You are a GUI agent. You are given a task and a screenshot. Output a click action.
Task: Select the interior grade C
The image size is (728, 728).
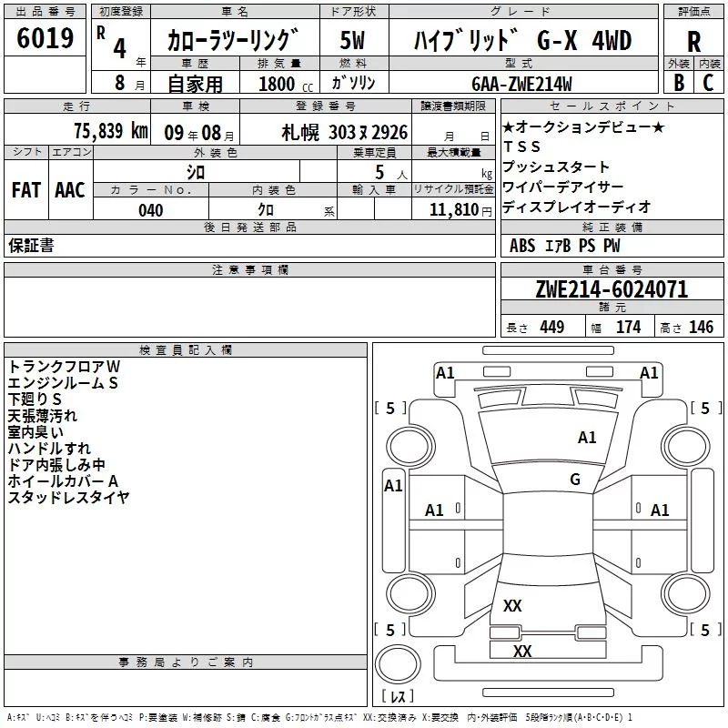tap(708, 82)
